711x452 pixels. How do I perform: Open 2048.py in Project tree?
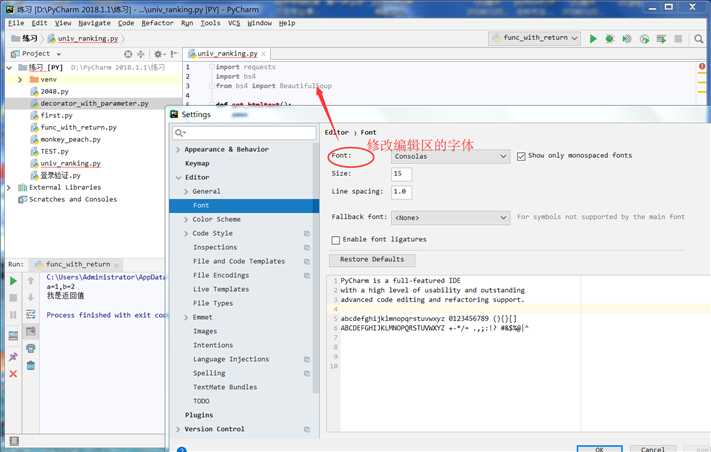pos(54,92)
